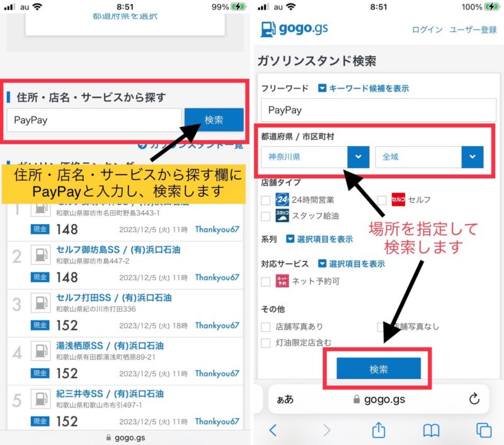
Task: Tap the Safari tabs icon
Action: pos(484,431)
